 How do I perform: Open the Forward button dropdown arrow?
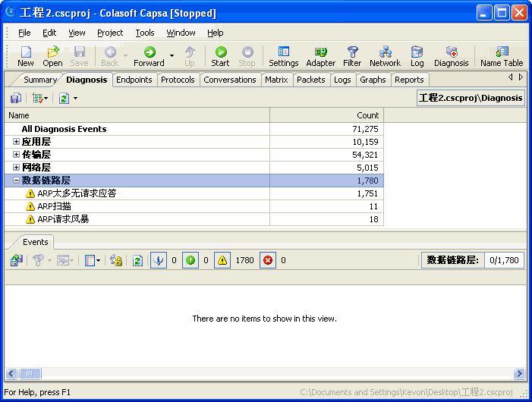[172, 56]
